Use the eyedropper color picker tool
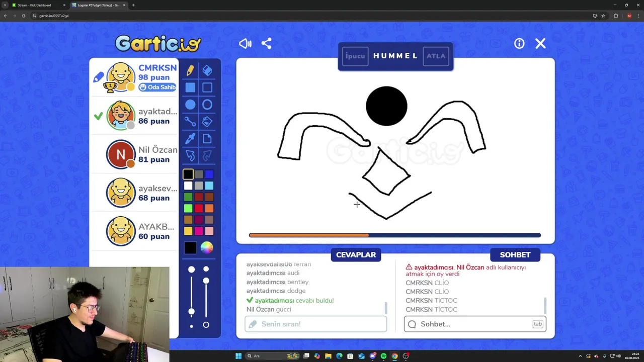This screenshot has height=362, width=644. (x=190, y=139)
